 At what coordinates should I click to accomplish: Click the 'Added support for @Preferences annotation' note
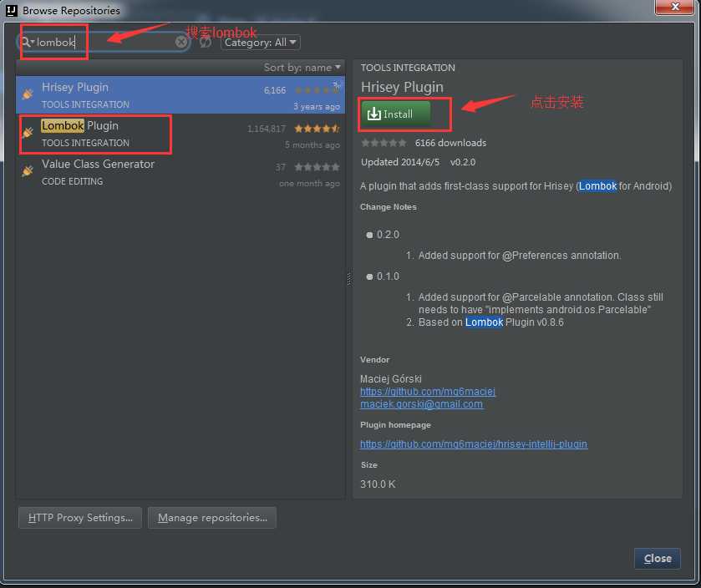pyautogui.click(x=520, y=255)
